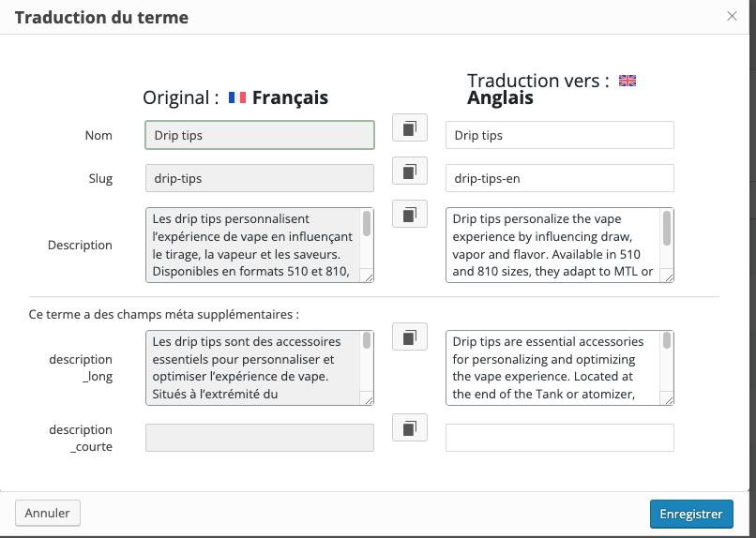The width and height of the screenshot is (756, 538).
Task: Click the English slug field drip-tips-en
Action: click(x=559, y=178)
